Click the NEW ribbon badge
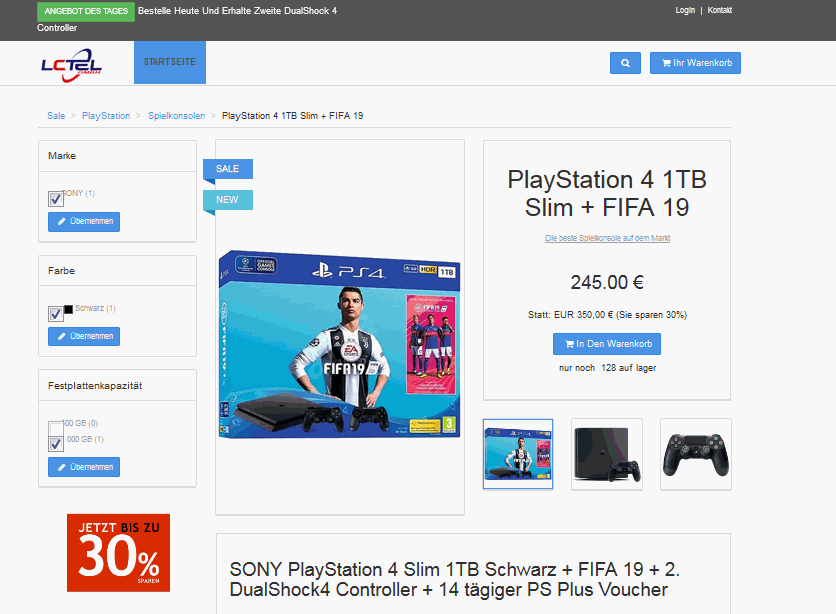836x614 pixels. click(228, 200)
